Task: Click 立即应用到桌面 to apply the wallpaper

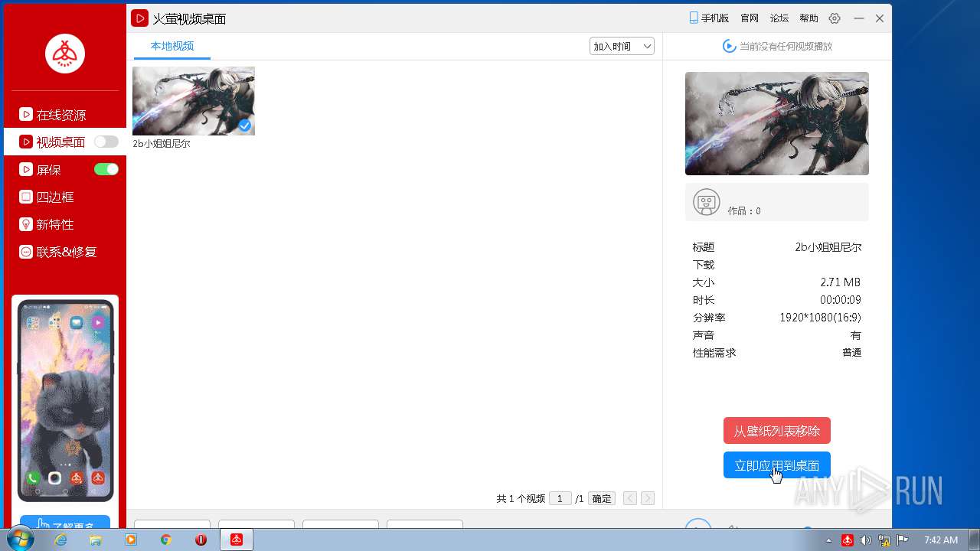Action: (x=777, y=465)
